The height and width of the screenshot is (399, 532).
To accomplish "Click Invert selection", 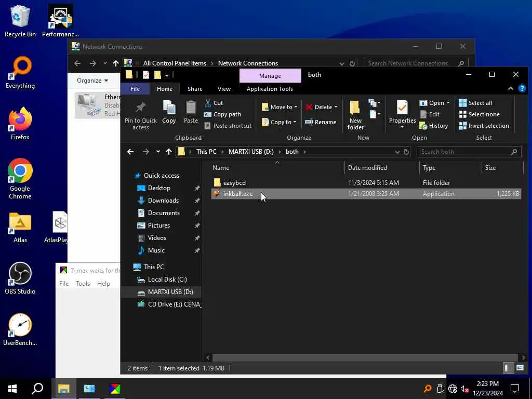I will (x=484, y=126).
